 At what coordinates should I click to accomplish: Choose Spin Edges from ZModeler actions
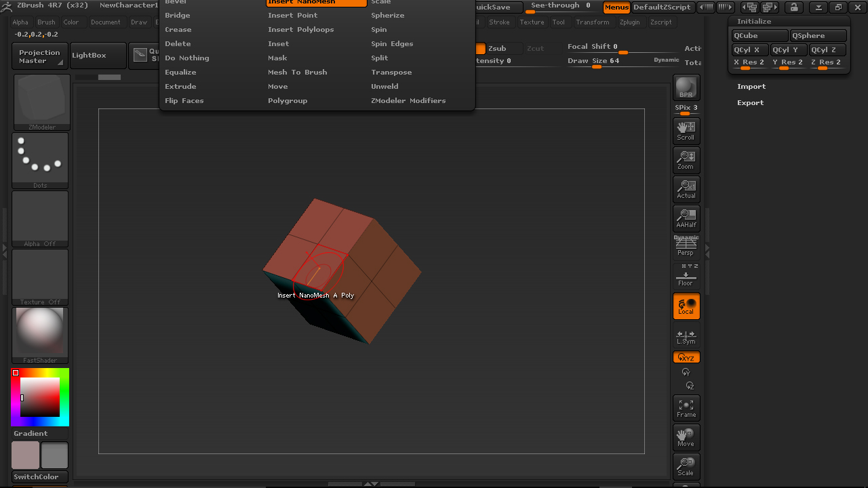pos(392,44)
